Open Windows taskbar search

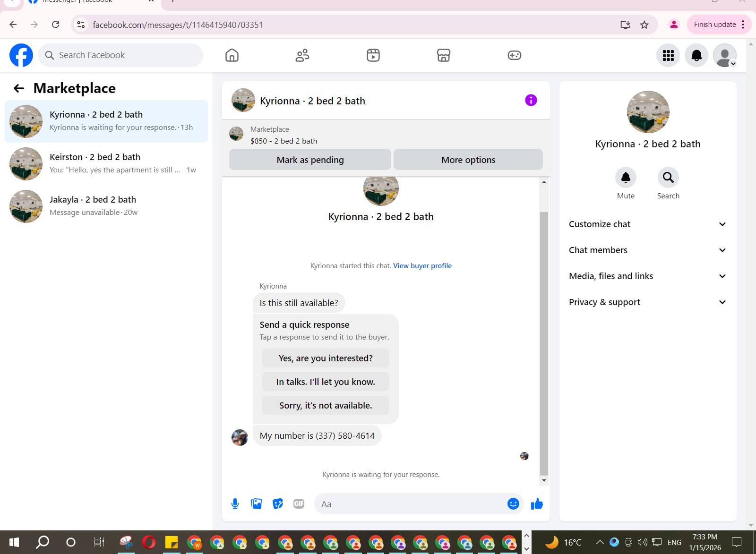(43, 542)
